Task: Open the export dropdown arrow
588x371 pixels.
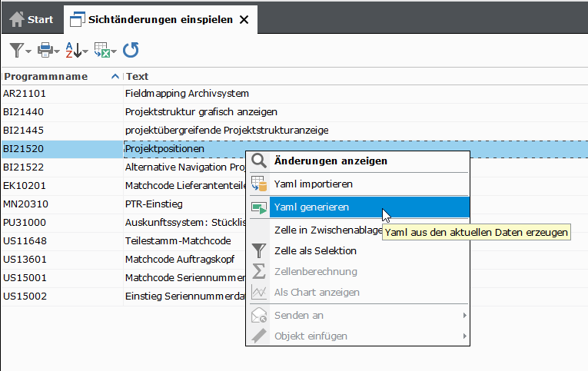Action: click(x=114, y=52)
